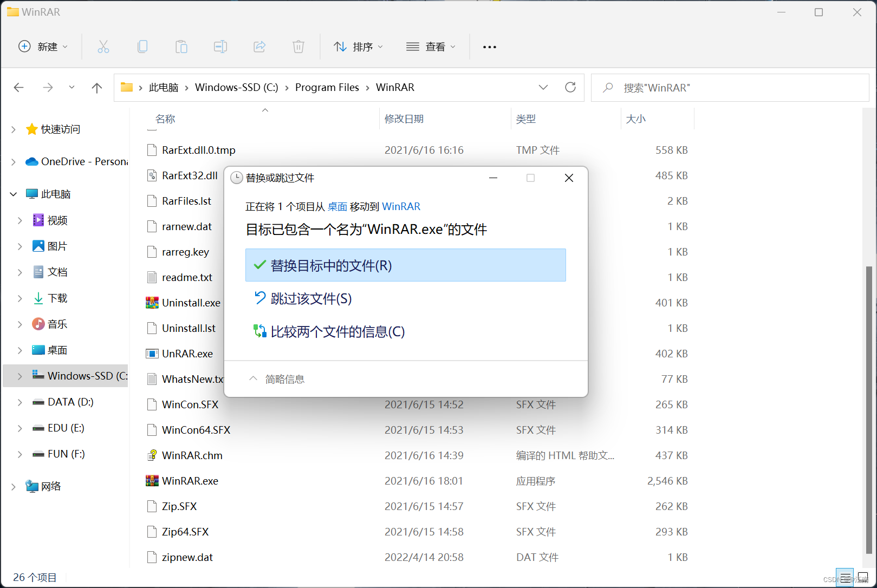This screenshot has width=877, height=588.
Task: Open the 新建 (New) dropdown
Action: [43, 47]
